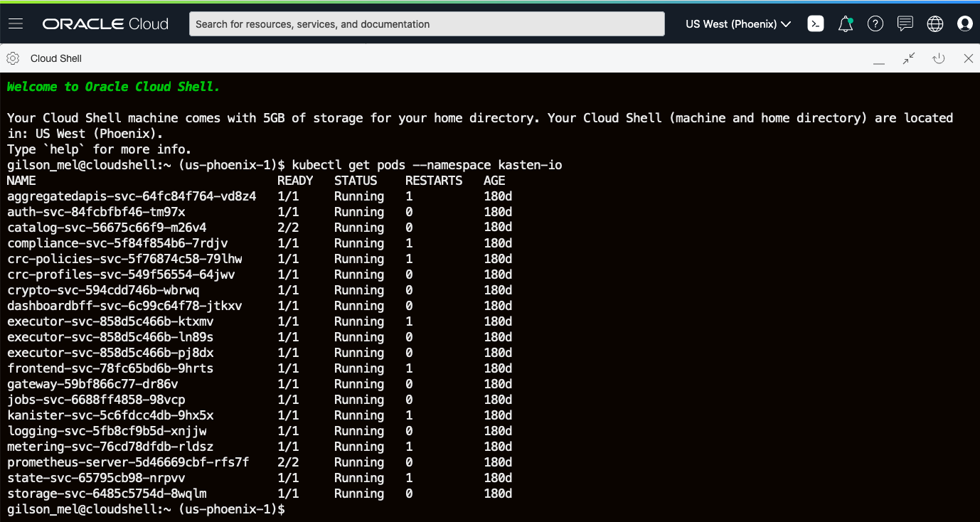Open the user profile avatar menu

point(964,23)
